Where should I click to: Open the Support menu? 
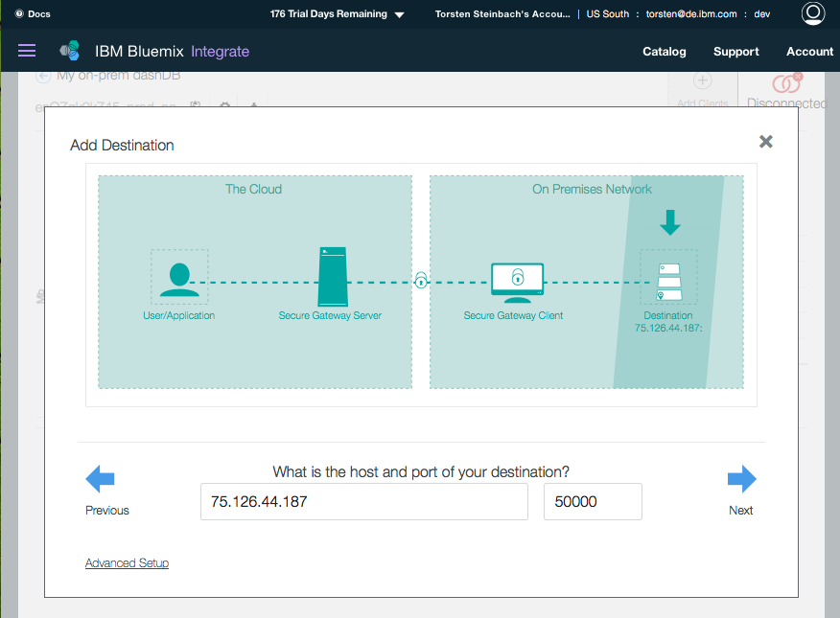click(736, 52)
